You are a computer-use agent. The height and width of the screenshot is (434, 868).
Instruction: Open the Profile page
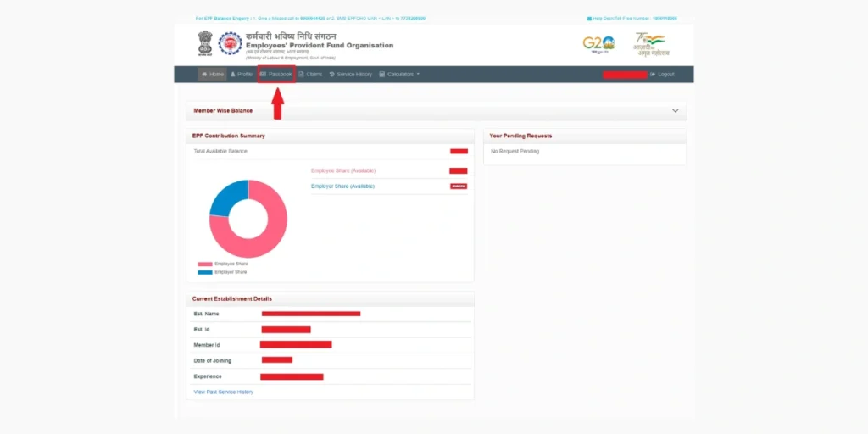tap(242, 75)
